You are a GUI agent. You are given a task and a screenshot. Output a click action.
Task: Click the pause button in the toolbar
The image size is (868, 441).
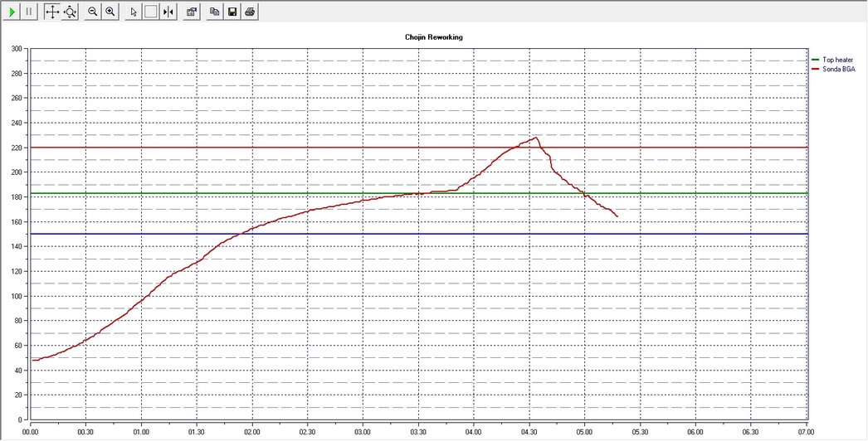tap(29, 12)
